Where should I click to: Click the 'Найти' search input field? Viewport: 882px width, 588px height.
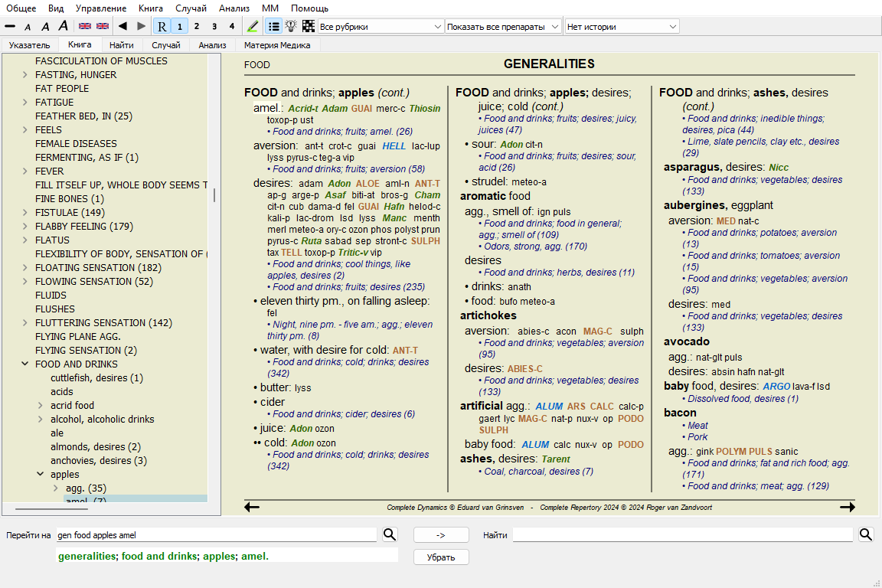coord(682,535)
